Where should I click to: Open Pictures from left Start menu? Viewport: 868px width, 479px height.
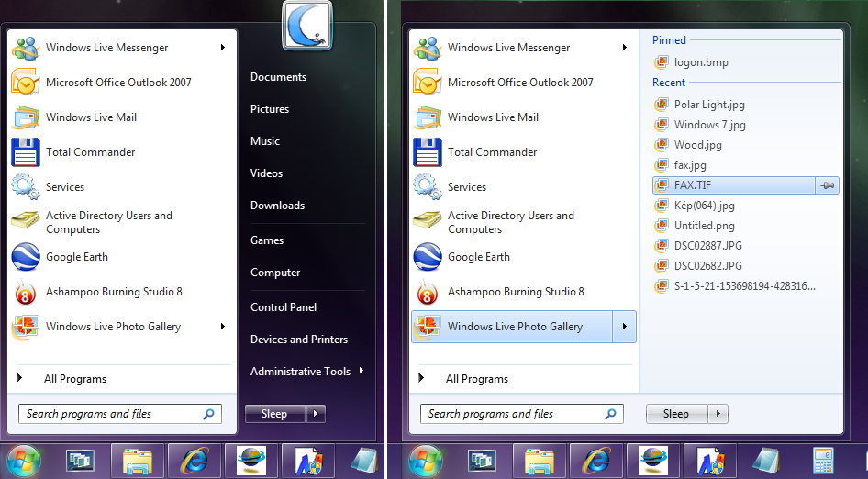270,109
